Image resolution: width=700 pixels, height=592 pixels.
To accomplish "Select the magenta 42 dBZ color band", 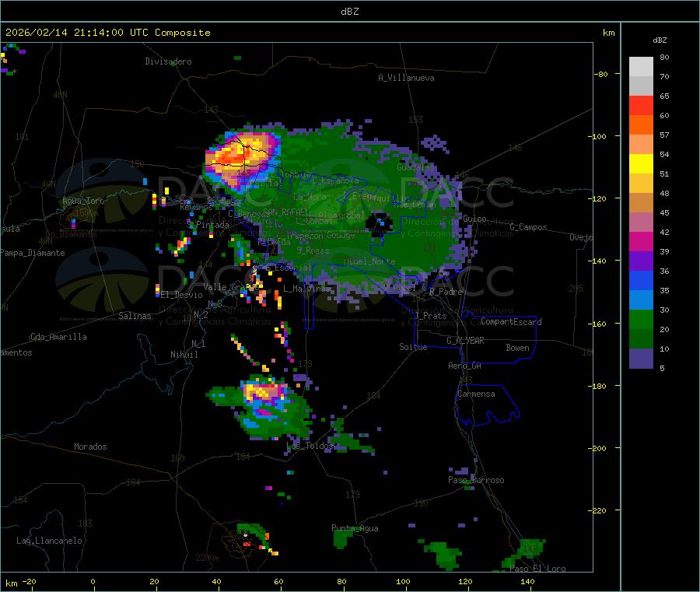I will pyautogui.click(x=641, y=241).
